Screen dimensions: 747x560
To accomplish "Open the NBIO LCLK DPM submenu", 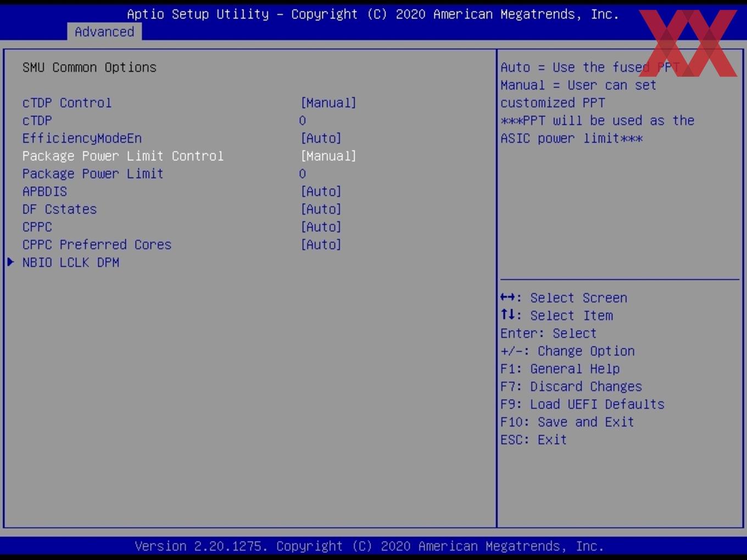I will [71, 262].
